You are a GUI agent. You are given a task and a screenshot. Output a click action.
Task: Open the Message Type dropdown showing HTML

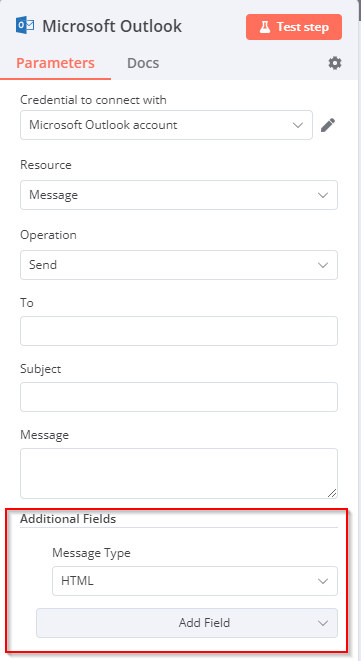(x=195, y=581)
